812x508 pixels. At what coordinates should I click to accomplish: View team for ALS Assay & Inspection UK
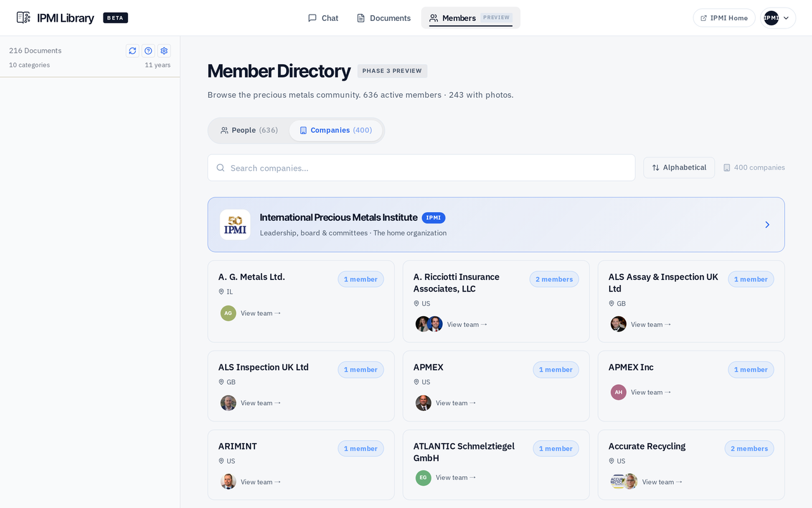651,324
